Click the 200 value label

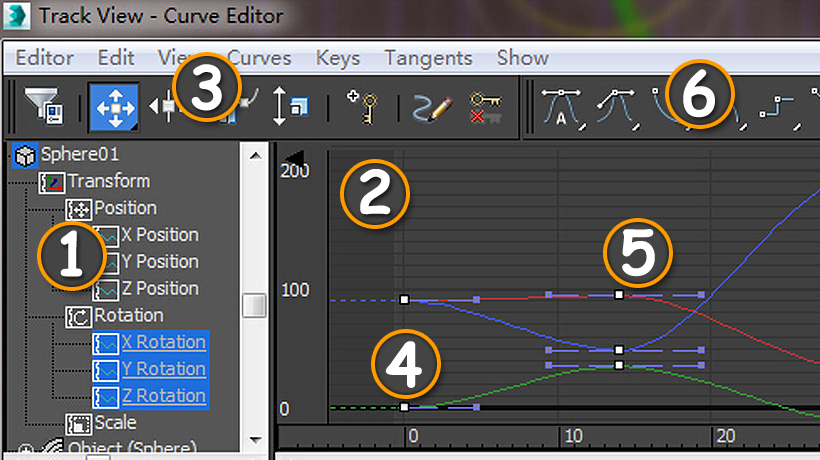(294, 171)
